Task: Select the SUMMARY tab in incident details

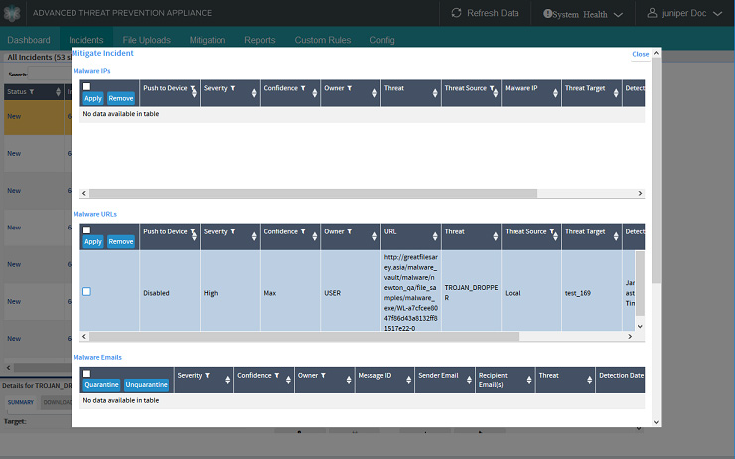Action: point(21,402)
